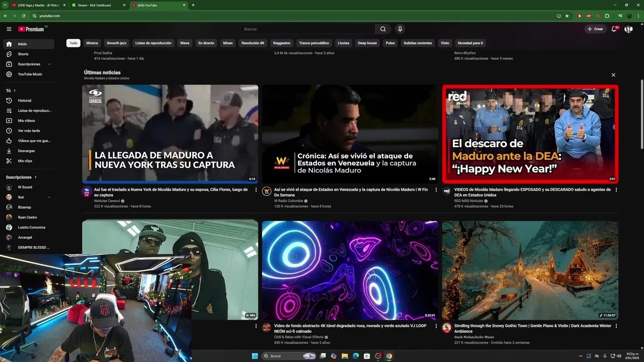Select the Música filter chip
644x362 pixels.
92,43
